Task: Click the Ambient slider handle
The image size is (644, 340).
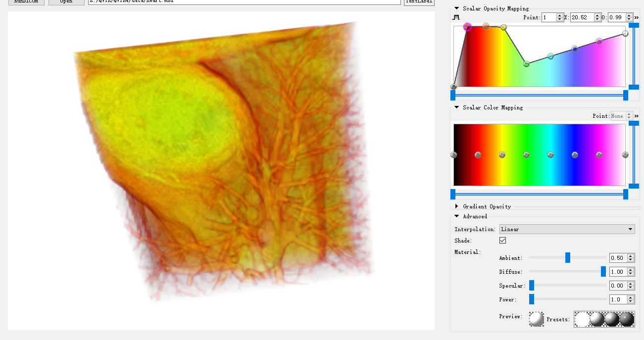Action: [x=568, y=257]
